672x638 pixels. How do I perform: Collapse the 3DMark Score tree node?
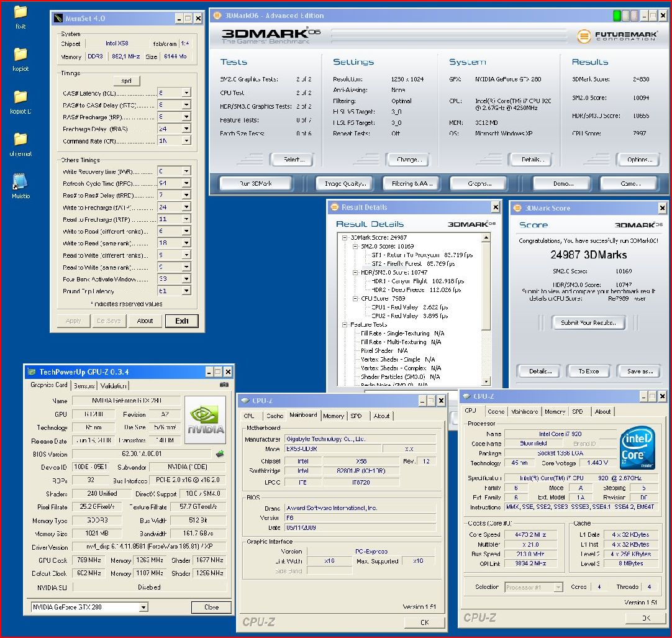point(345,237)
